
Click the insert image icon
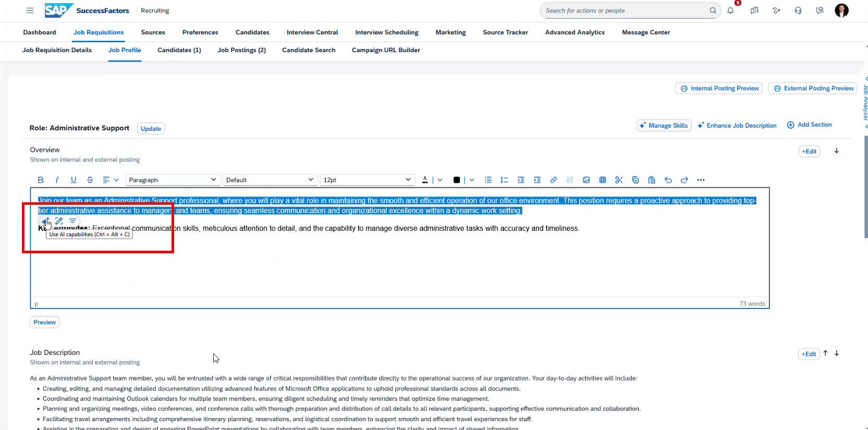coord(586,180)
